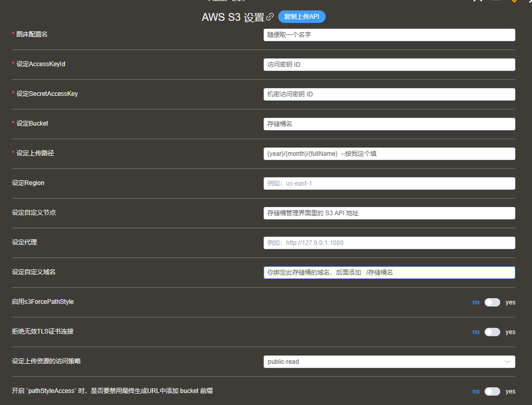
Task: Click the 设定SecretAccessKey label
Action: coord(47,94)
